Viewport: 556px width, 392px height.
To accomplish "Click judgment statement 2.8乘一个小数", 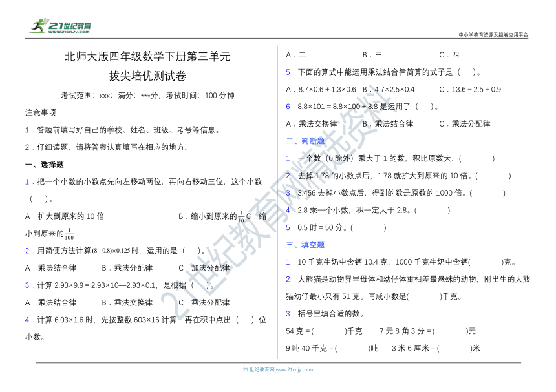I will pos(368,211).
